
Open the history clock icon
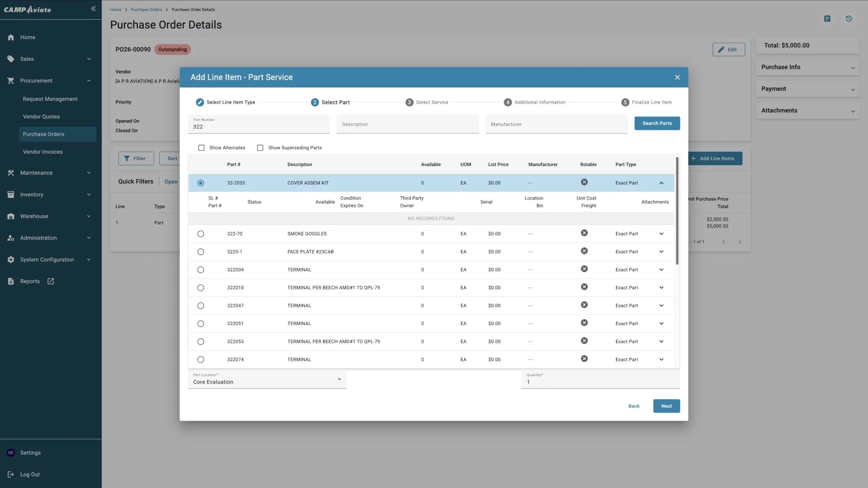coord(849,19)
